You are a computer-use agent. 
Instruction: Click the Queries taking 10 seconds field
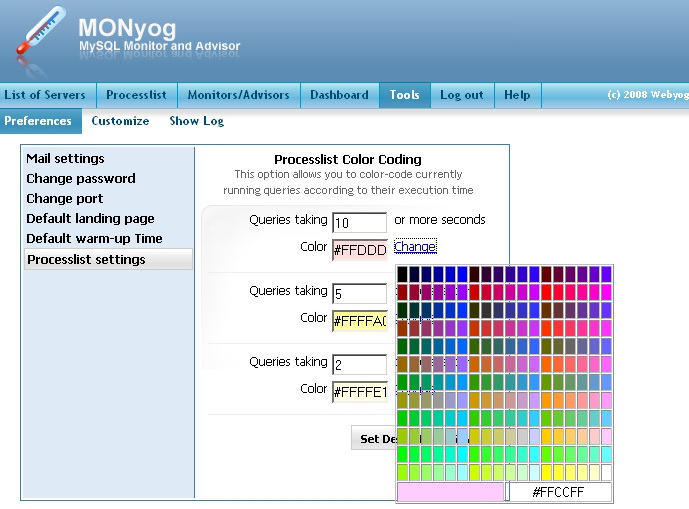click(x=359, y=222)
